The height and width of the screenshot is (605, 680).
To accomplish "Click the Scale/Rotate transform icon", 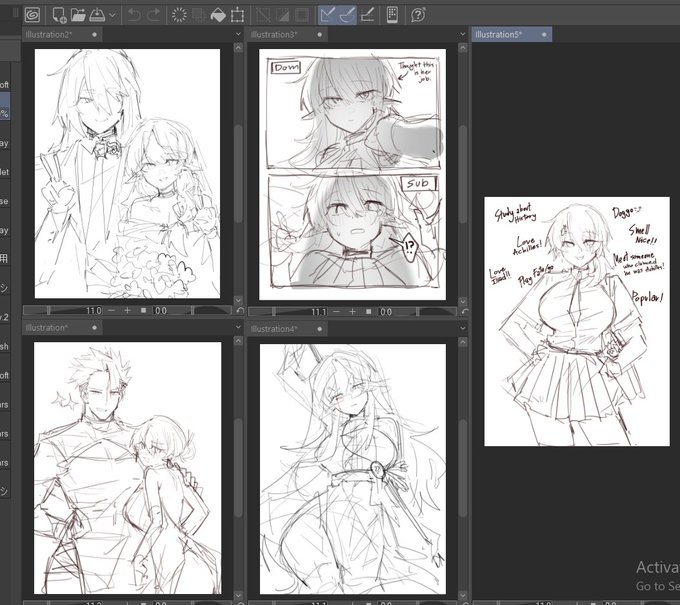I will (x=237, y=15).
